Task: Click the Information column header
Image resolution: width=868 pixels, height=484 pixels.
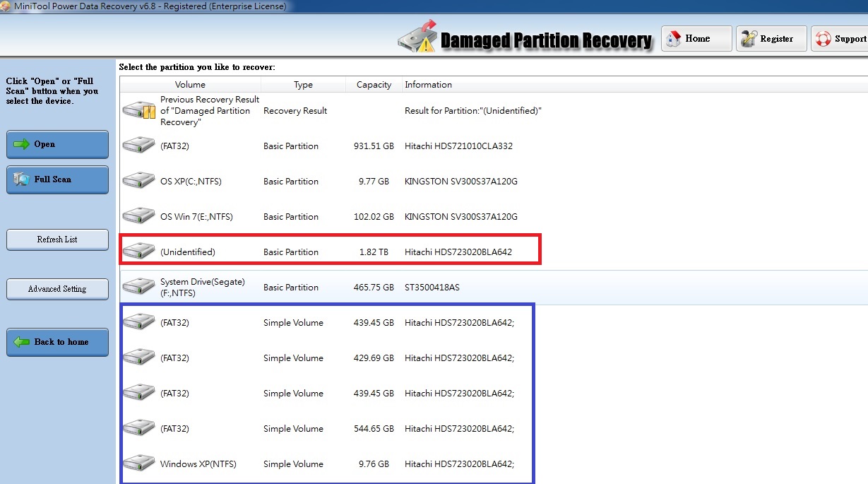Action: 428,85
